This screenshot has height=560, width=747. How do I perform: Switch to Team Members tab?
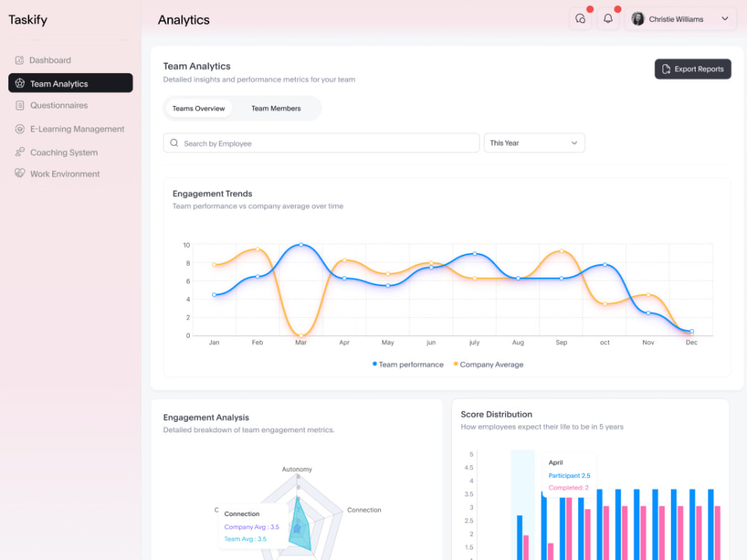[x=276, y=108]
